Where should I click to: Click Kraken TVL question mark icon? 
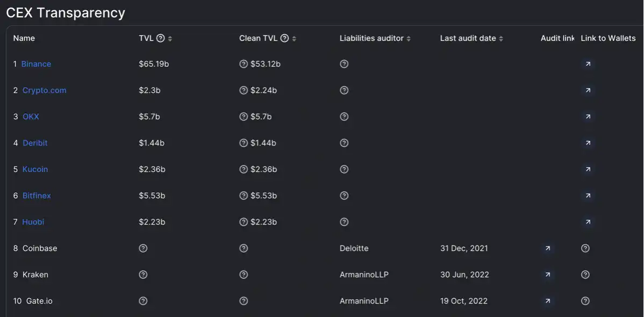[143, 275]
